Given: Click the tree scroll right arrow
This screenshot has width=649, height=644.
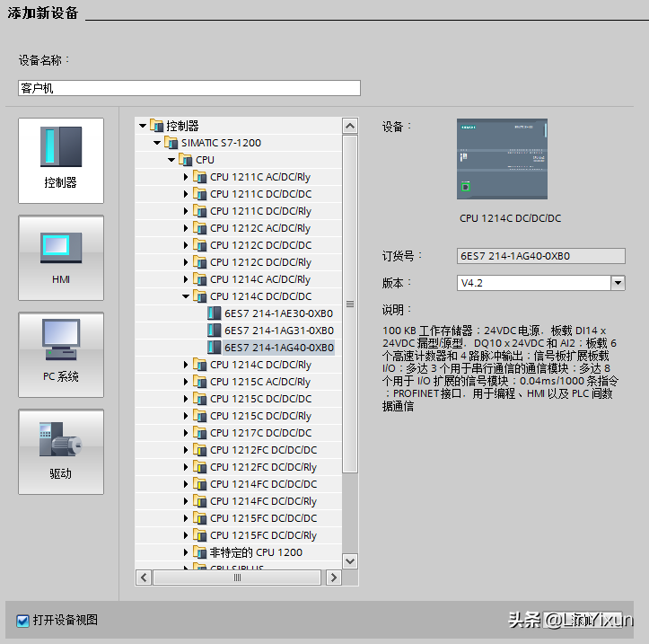Looking at the screenshot, I should [334, 578].
